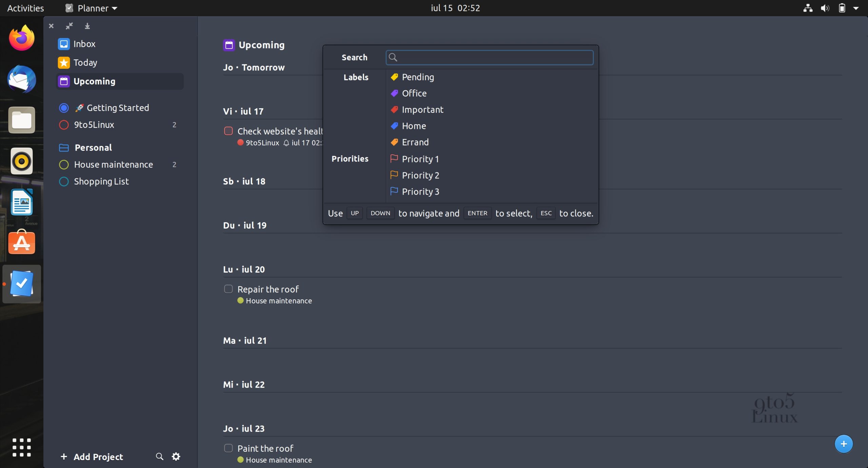Click inside the search text field

pos(489,57)
